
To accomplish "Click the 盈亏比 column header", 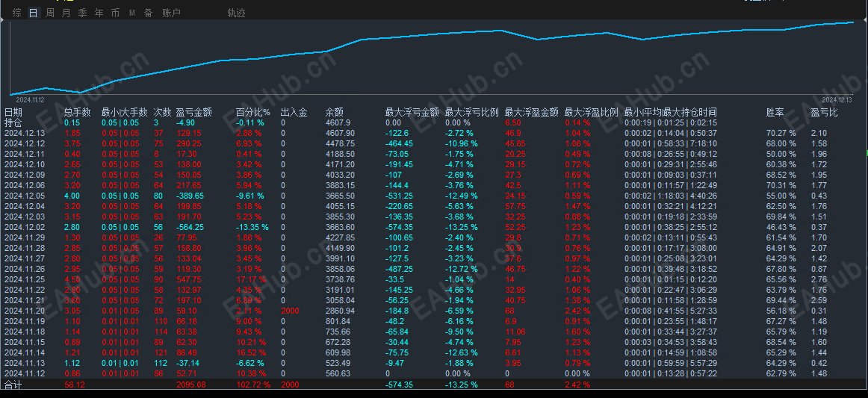I will (824, 112).
